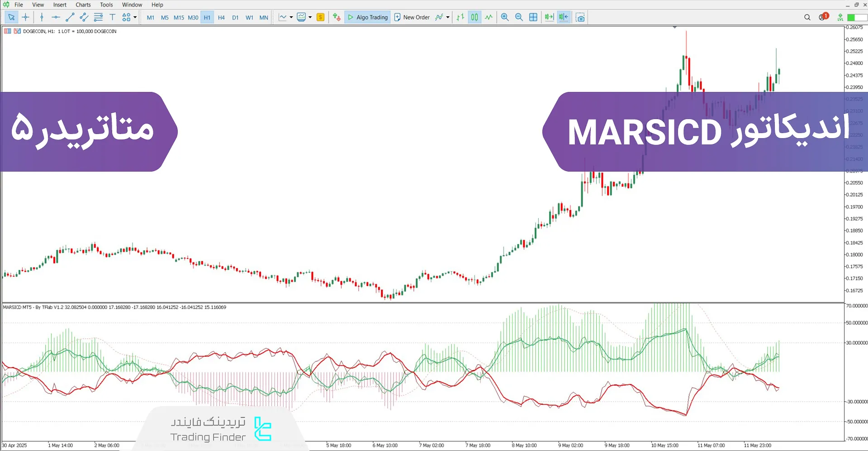Click the search magnifier at top right
This screenshot has height=451, width=868.
click(x=807, y=17)
